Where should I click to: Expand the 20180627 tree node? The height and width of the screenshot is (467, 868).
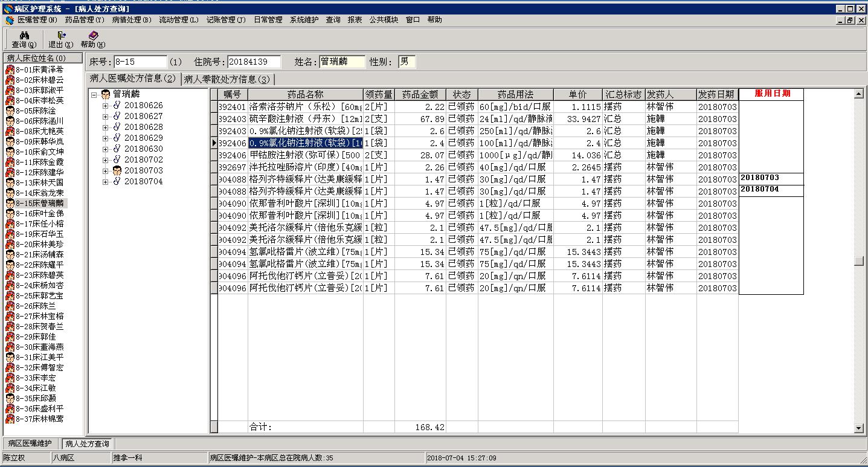106,117
